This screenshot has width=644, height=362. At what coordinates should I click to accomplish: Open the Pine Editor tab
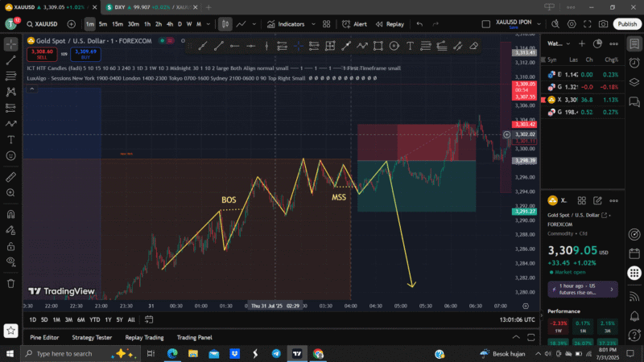tap(44, 337)
